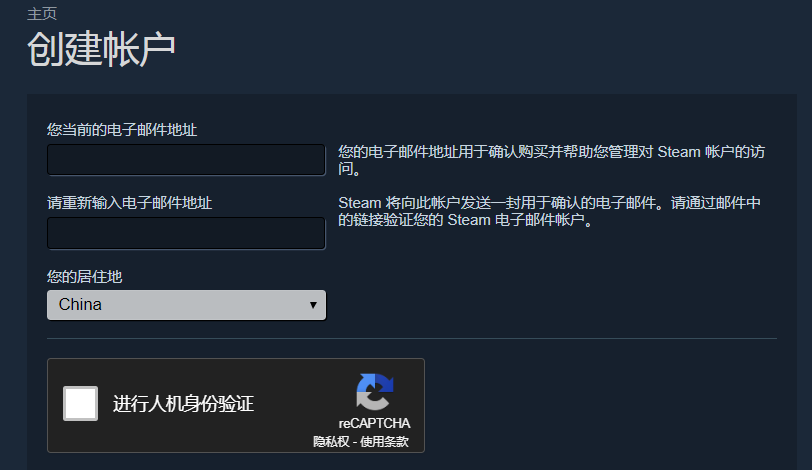Go to 主页 breadcrumb link
Image resolution: width=812 pixels, height=470 pixels.
tap(42, 14)
